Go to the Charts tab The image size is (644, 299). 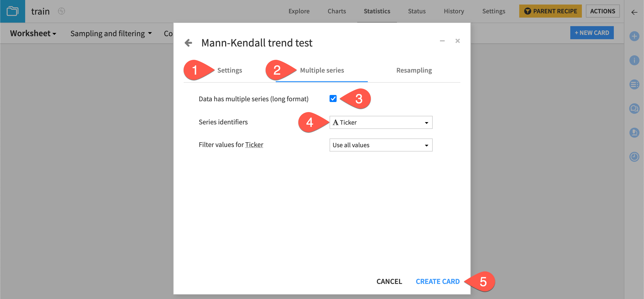click(337, 11)
